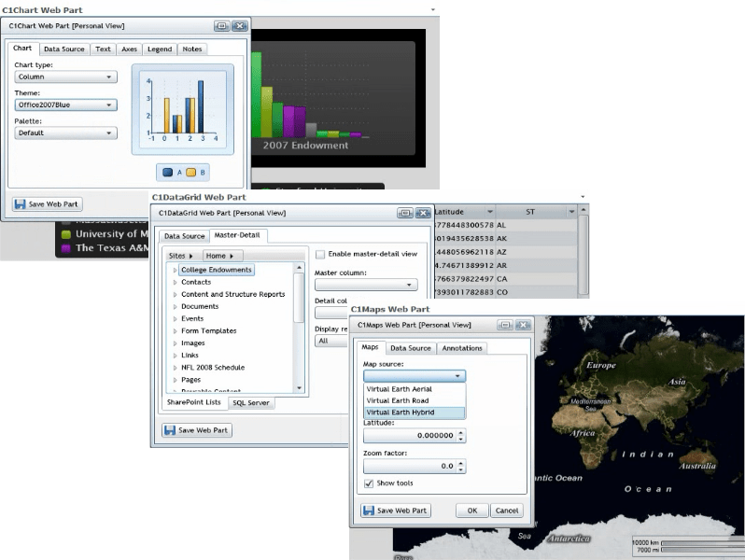Screen dimensions: 745x560
Task: Open the Theme Office2007Blue dropdown
Action: 65,105
